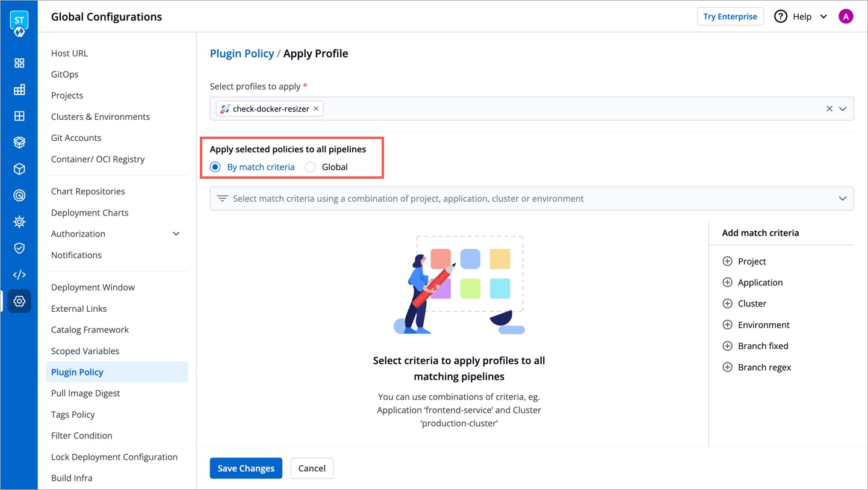The image size is (868, 490).
Task: Click the shield security icon in sidebar
Action: [x=19, y=249]
